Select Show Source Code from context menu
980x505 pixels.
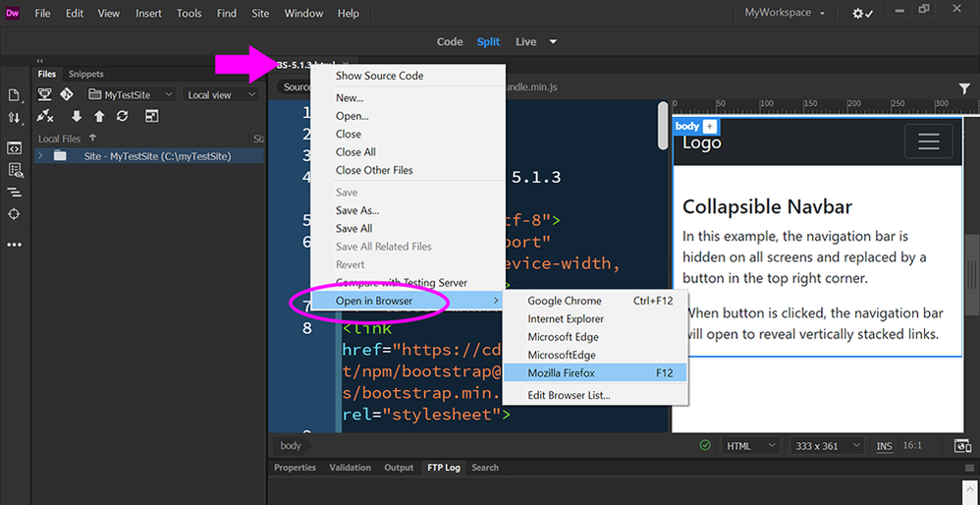[379, 76]
